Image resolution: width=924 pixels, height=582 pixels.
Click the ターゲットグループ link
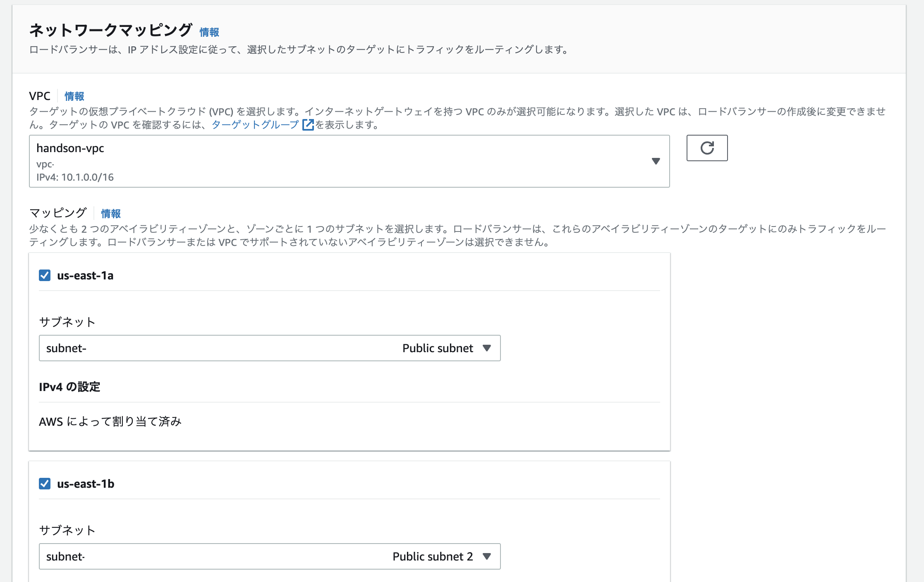[x=254, y=124]
